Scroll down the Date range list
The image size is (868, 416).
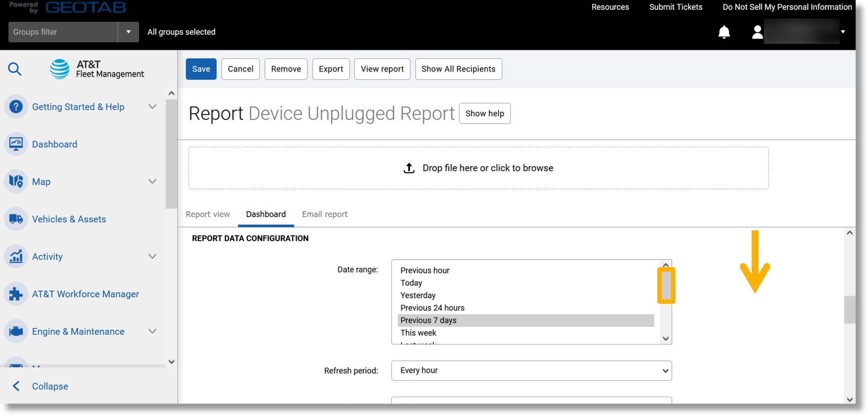click(664, 338)
